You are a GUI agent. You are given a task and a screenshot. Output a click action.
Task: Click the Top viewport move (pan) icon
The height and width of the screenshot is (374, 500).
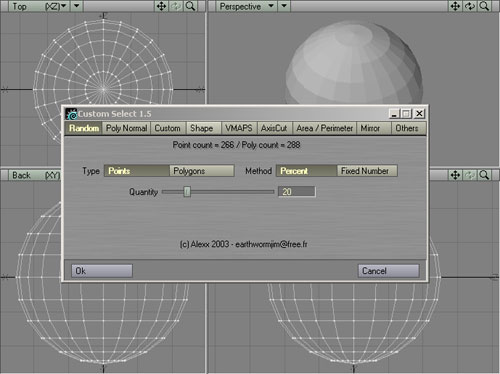(161, 6)
